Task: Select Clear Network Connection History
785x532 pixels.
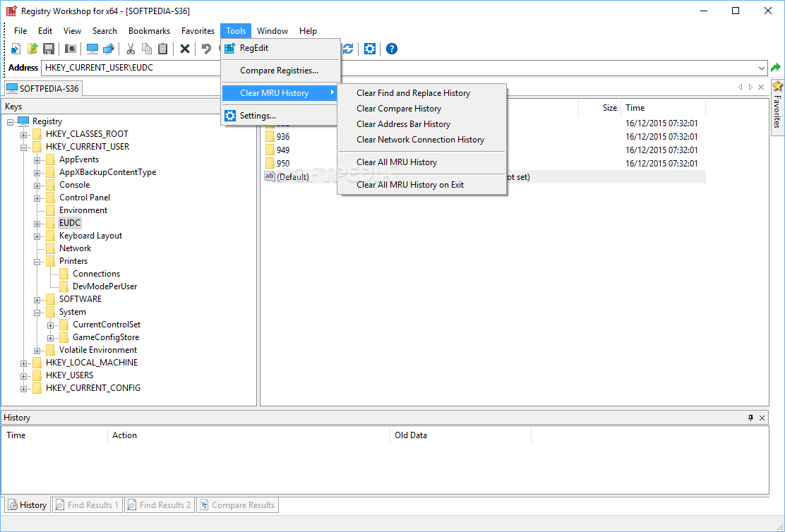Action: (422, 140)
